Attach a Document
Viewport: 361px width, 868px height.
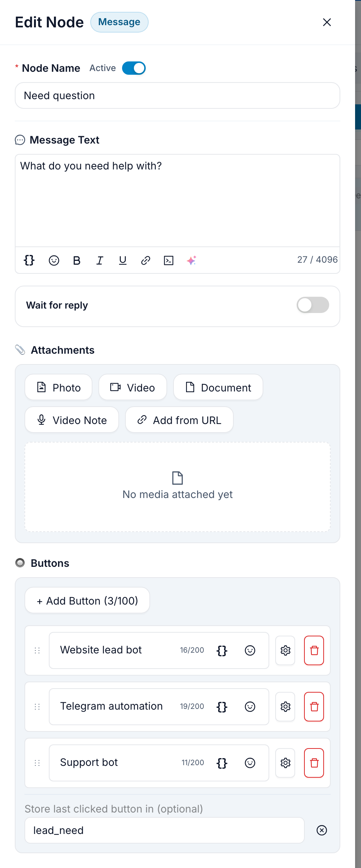point(218,387)
